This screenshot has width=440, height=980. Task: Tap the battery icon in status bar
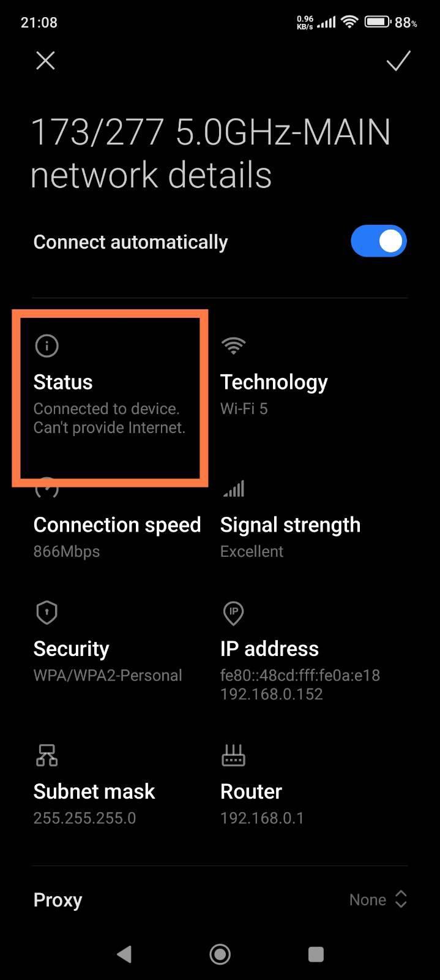[x=378, y=22]
